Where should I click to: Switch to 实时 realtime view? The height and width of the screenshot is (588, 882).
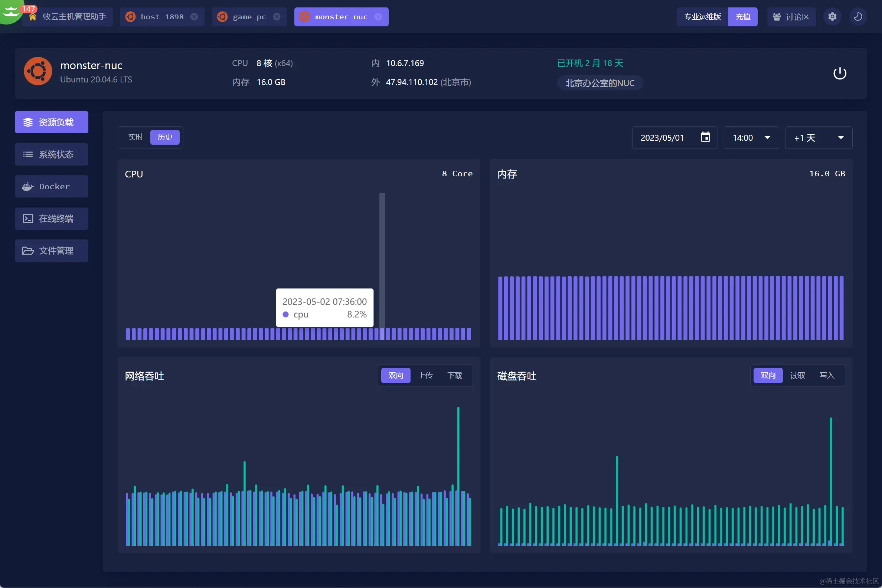[x=135, y=137]
